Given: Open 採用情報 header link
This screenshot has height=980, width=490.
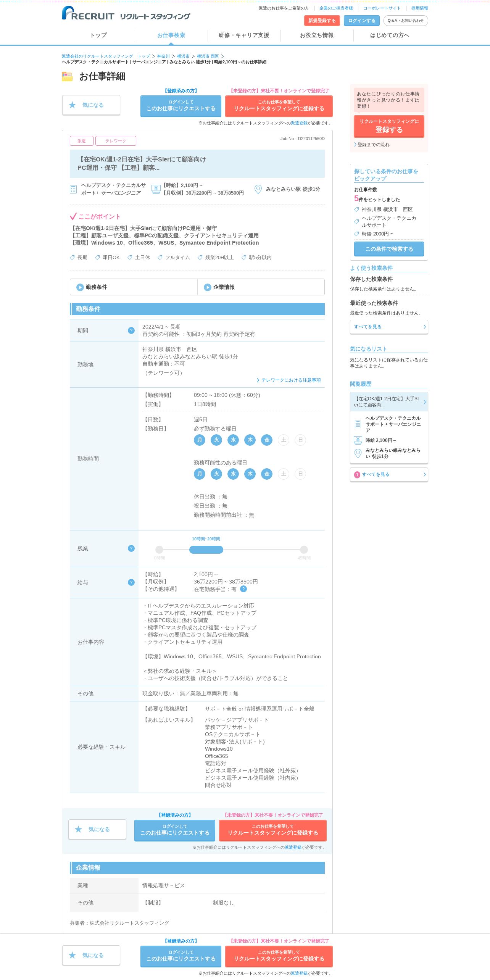Looking at the screenshot, I should click(419, 8).
